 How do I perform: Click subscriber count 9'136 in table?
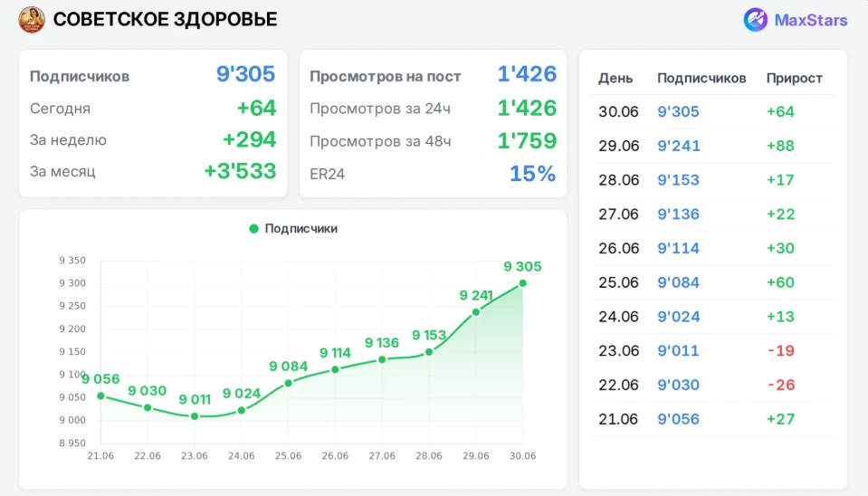(x=679, y=215)
